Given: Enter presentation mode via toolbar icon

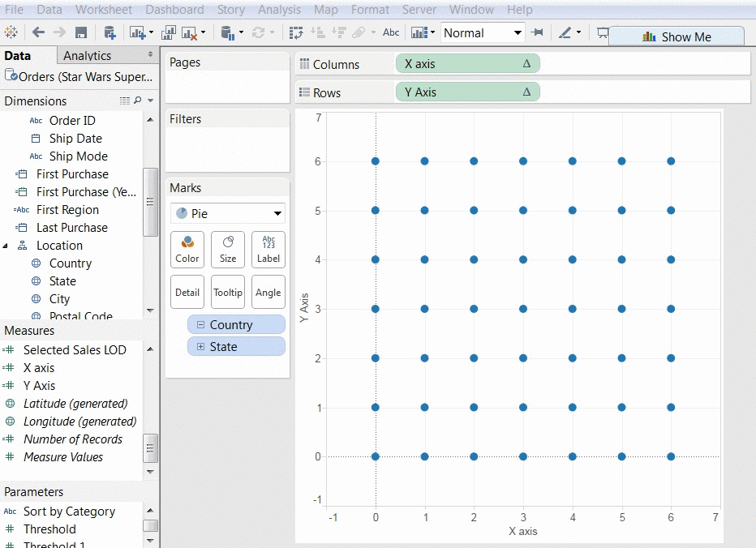Looking at the screenshot, I should click(x=603, y=32).
